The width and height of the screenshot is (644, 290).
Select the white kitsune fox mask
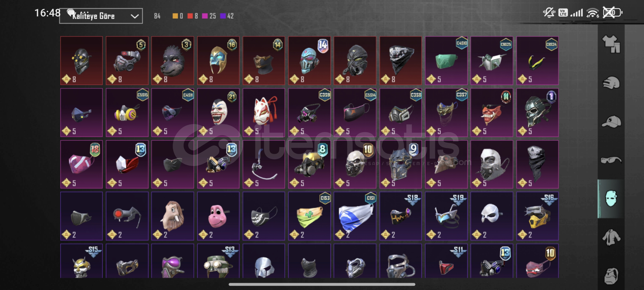click(x=264, y=113)
